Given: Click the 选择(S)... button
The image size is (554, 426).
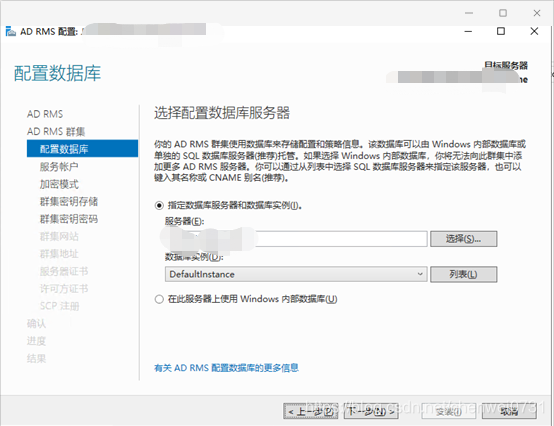Looking at the screenshot, I should point(463,239).
